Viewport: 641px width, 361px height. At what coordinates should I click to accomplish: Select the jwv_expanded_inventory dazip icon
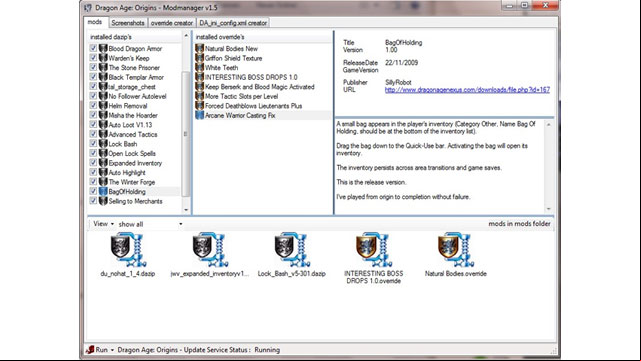210,249
